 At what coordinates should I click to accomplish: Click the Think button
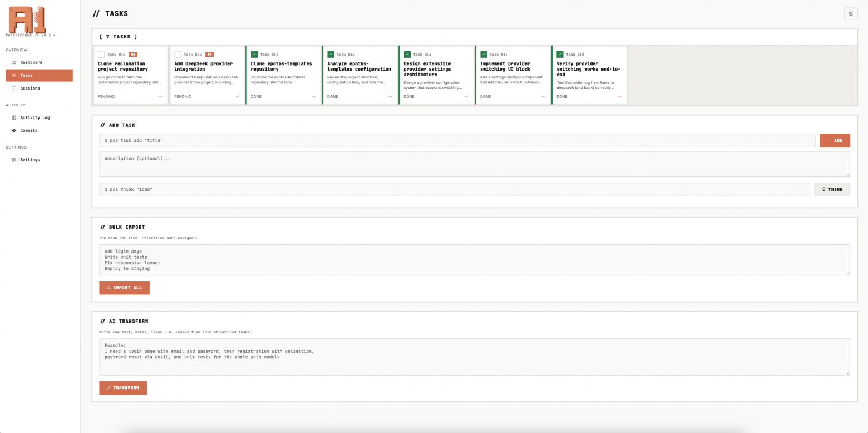[832, 190]
